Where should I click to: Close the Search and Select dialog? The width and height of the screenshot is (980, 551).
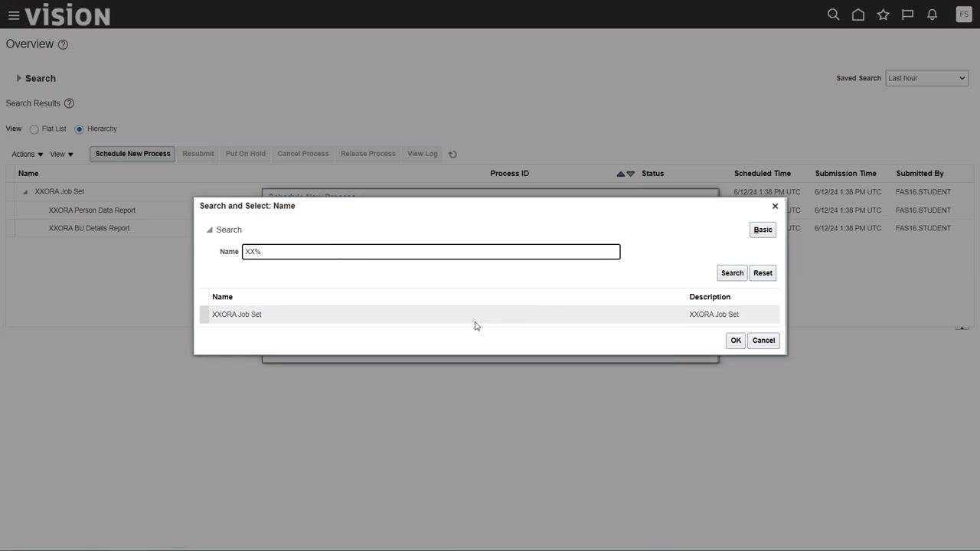click(x=775, y=206)
